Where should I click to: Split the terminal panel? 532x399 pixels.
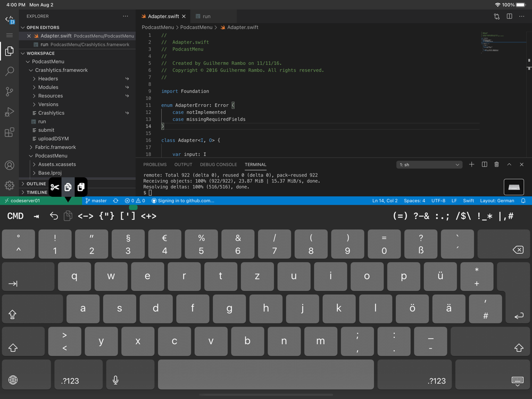[x=485, y=164]
